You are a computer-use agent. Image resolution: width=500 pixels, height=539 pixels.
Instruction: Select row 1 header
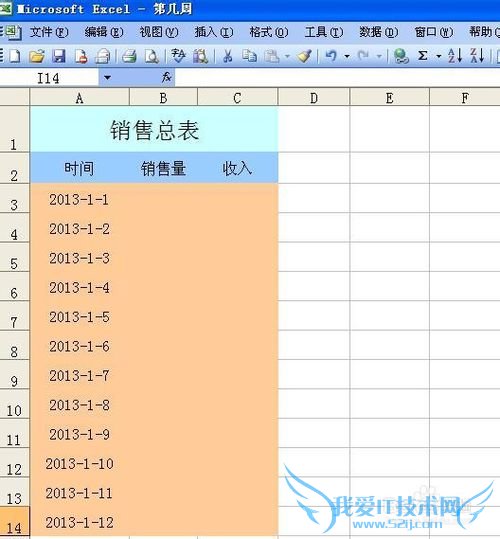click(x=14, y=129)
